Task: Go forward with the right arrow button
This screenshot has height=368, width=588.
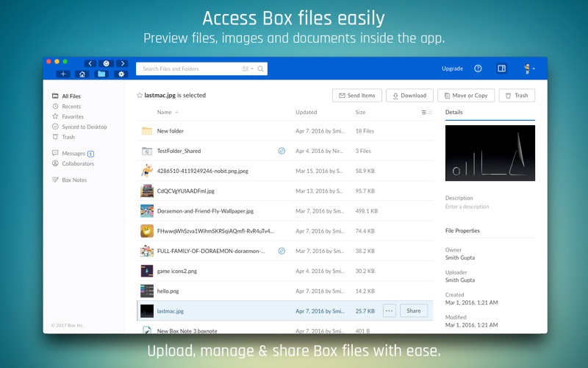Action: [x=122, y=63]
